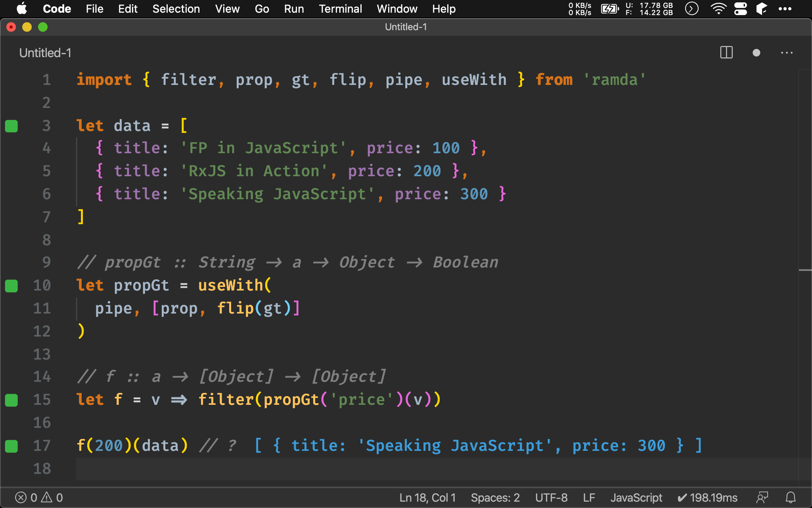Click the network speed KB/s indicator

(580, 9)
